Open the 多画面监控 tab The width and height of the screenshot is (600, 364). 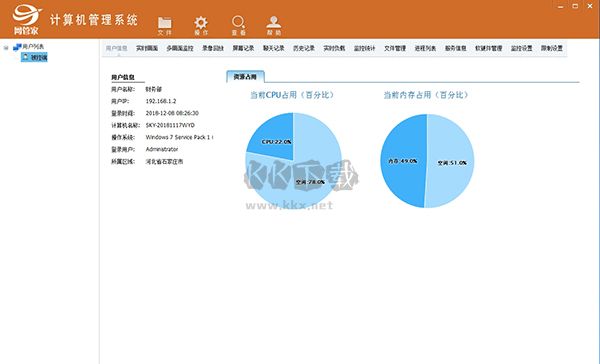click(180, 48)
